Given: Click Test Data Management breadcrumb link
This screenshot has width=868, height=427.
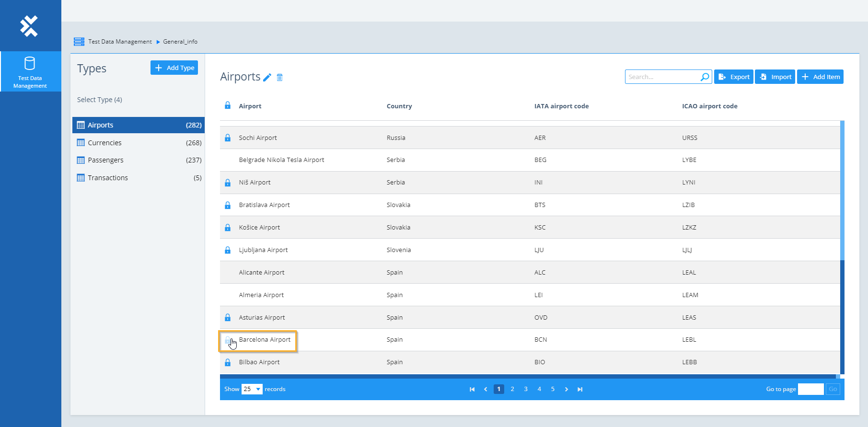Looking at the screenshot, I should (120, 42).
